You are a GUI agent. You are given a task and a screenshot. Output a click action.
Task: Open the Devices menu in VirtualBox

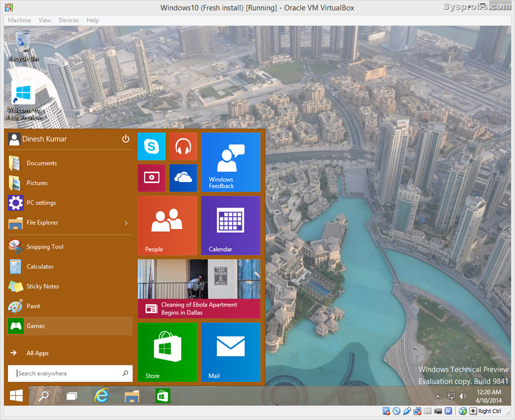(68, 20)
